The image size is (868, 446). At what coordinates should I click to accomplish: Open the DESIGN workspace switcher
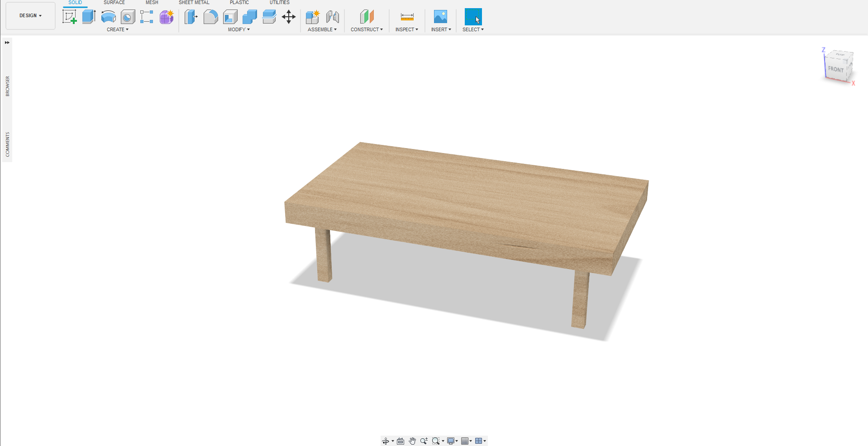click(x=30, y=15)
